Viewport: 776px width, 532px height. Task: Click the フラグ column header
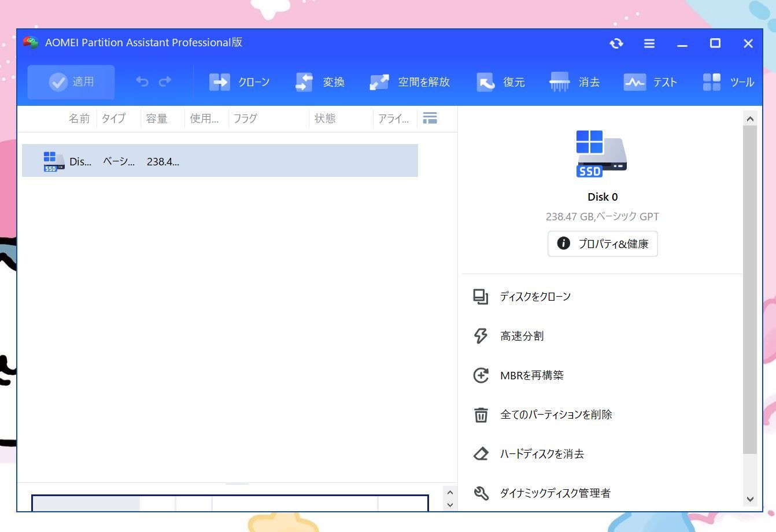(x=245, y=119)
